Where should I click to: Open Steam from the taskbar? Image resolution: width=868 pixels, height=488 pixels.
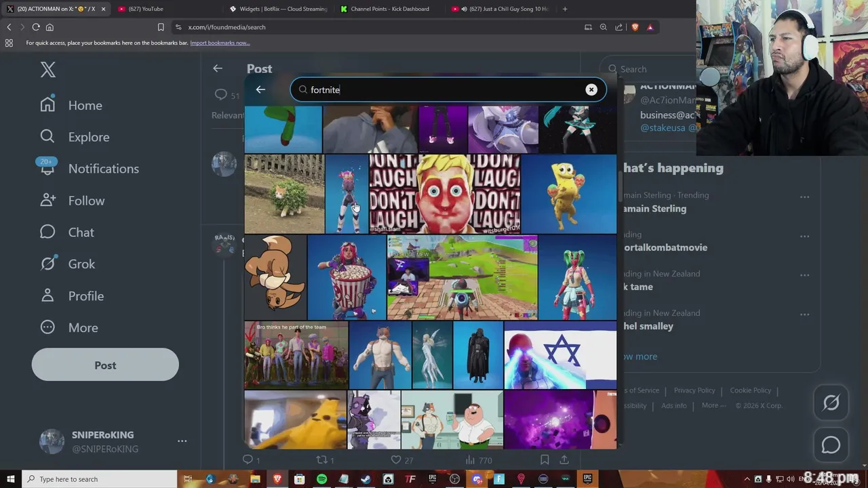point(366,479)
